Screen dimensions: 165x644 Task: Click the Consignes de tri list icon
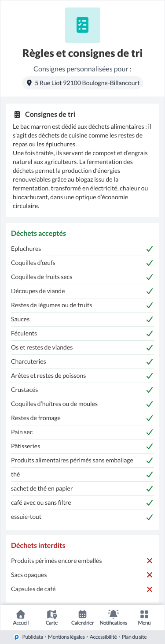pyautogui.click(x=17, y=115)
